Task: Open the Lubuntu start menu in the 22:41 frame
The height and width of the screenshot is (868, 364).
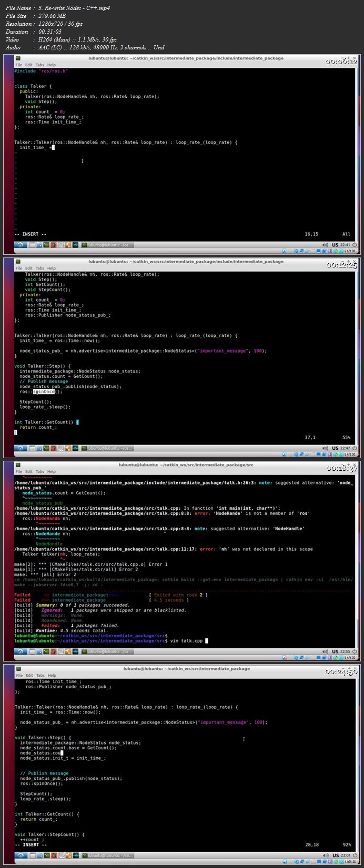Action: coord(20,245)
